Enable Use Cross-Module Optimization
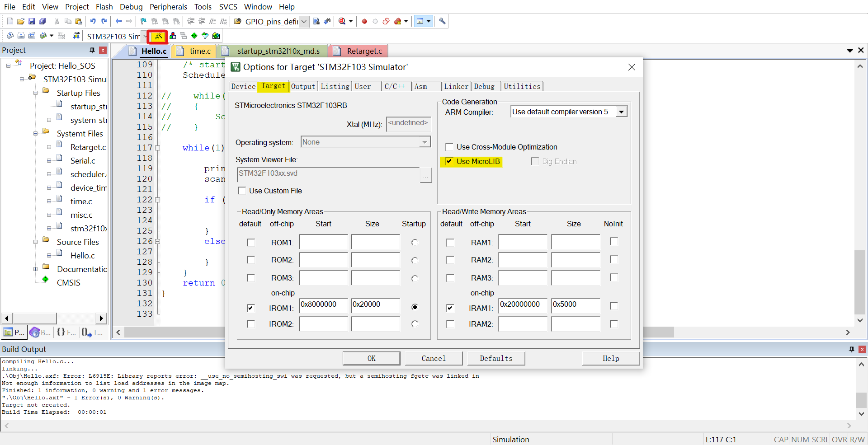The width and height of the screenshot is (868, 445). [449, 147]
